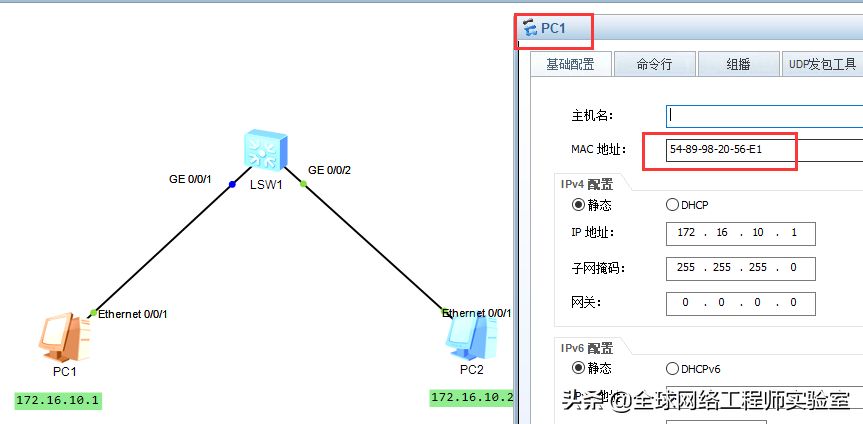Select the LSW1 switch icon
This screenshot has height=424, width=863.
coord(266,149)
